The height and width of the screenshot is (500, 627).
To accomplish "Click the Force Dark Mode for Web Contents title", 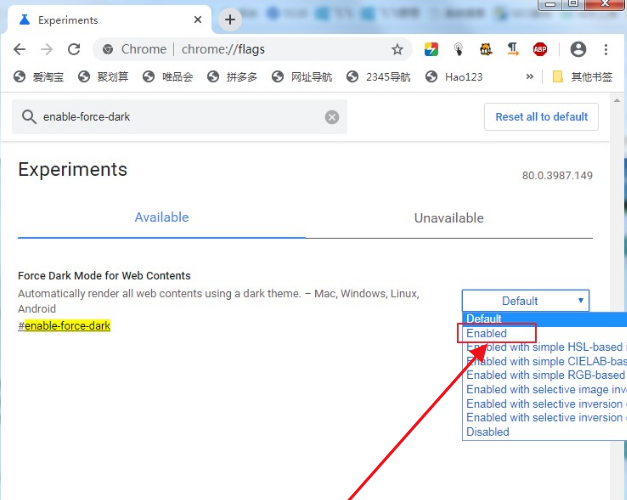I will point(104,276).
